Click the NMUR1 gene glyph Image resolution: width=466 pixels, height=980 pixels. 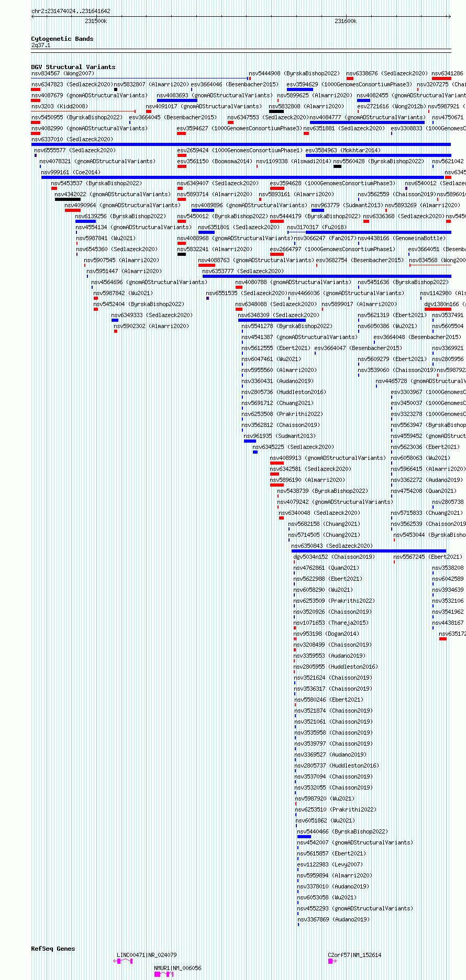(x=164, y=974)
